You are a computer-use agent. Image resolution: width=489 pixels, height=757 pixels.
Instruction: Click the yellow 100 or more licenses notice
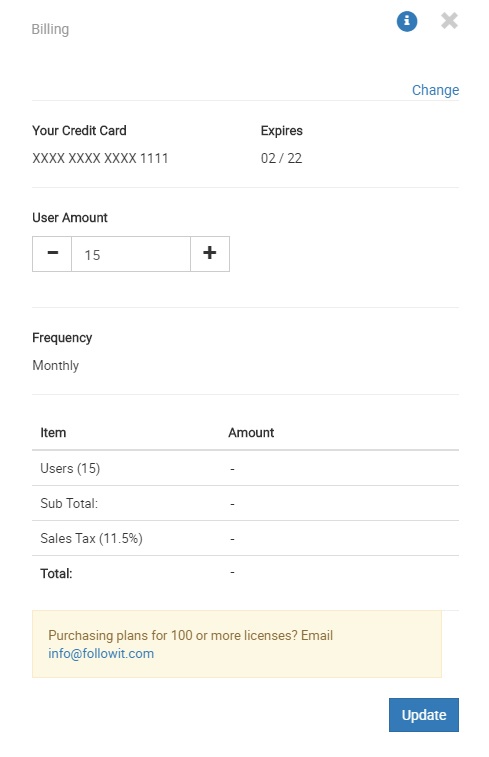pos(237,644)
